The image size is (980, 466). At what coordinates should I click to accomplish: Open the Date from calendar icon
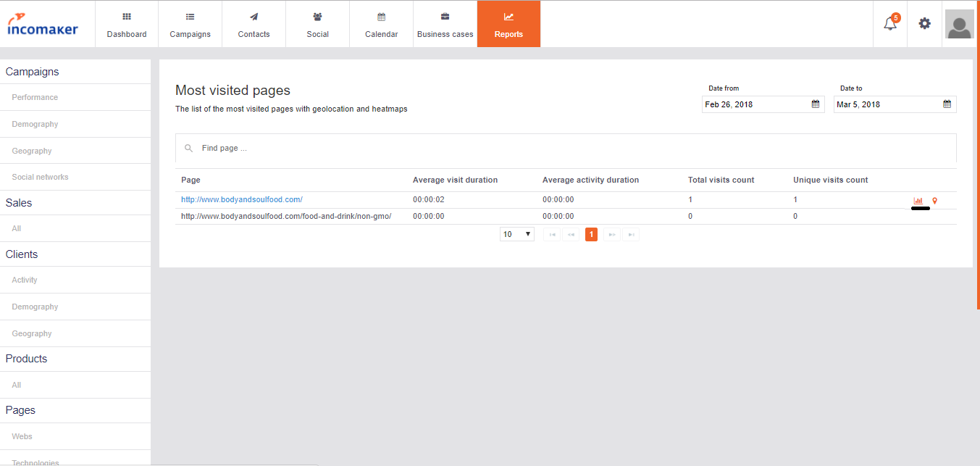pyautogui.click(x=816, y=104)
